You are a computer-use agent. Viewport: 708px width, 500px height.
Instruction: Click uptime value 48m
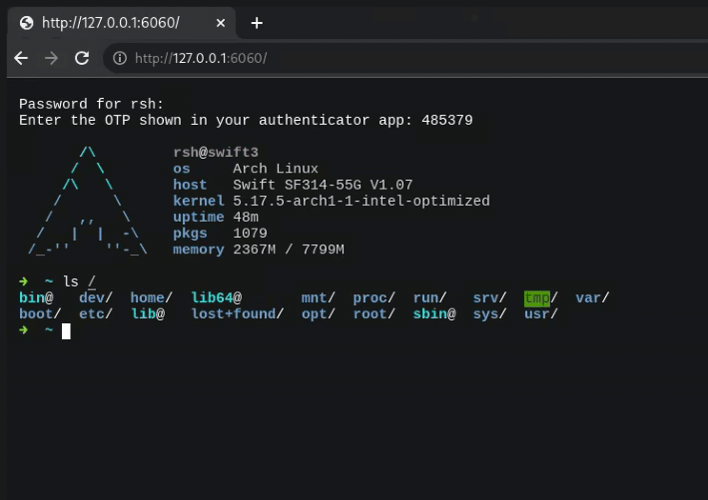tap(246, 217)
